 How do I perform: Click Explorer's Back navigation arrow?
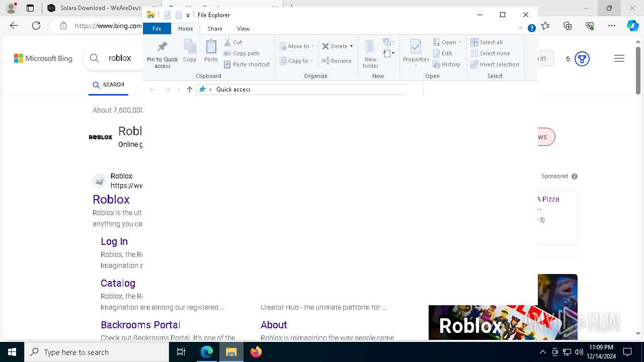(x=152, y=89)
